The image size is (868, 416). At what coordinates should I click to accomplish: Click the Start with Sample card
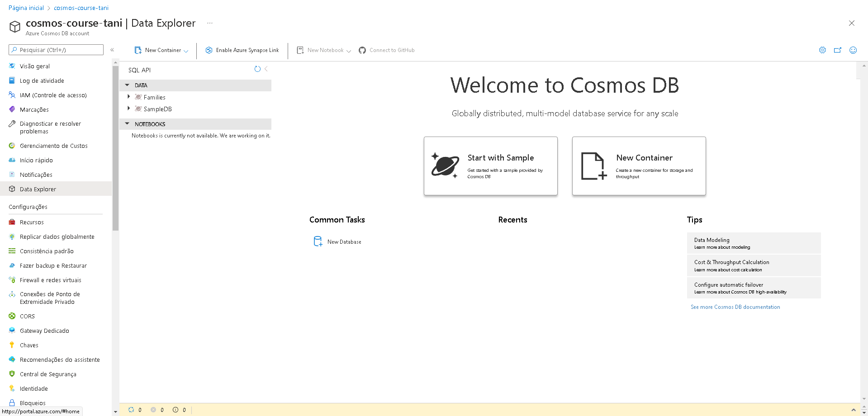pos(491,166)
